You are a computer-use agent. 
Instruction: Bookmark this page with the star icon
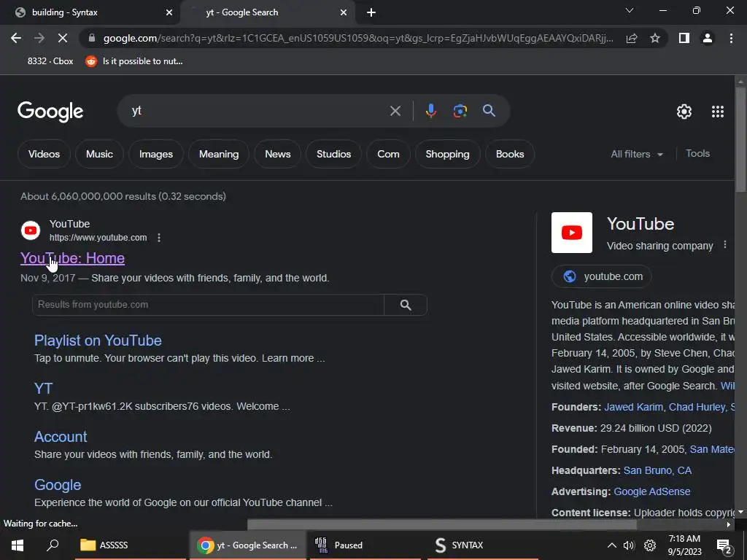click(x=655, y=38)
